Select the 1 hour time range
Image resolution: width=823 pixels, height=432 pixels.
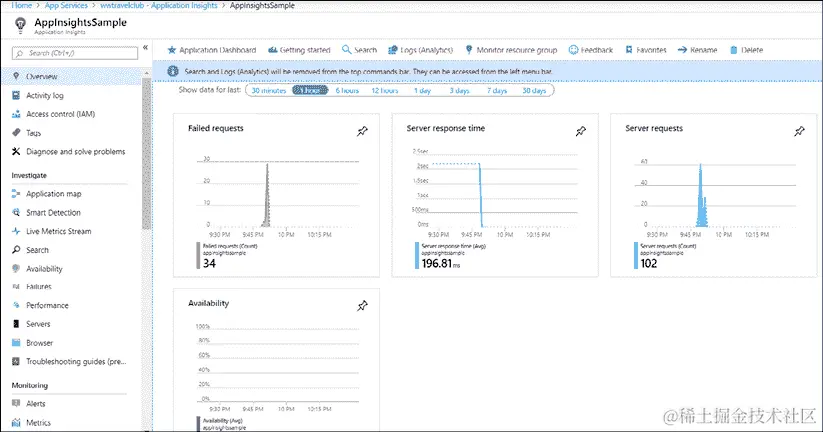pos(310,90)
